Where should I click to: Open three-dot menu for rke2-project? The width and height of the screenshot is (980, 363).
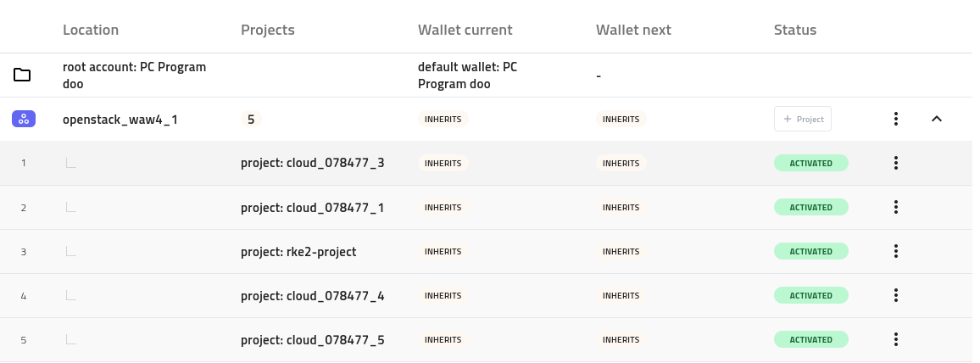click(895, 252)
